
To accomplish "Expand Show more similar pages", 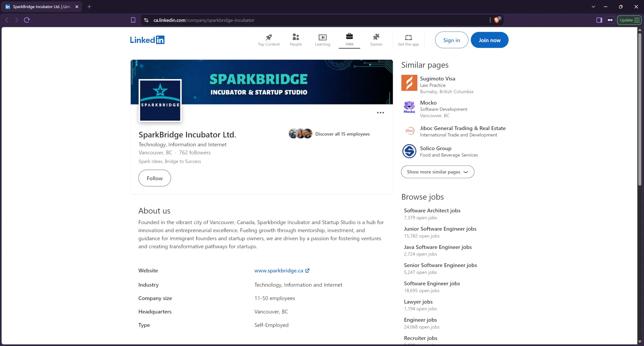I will 437,172.
